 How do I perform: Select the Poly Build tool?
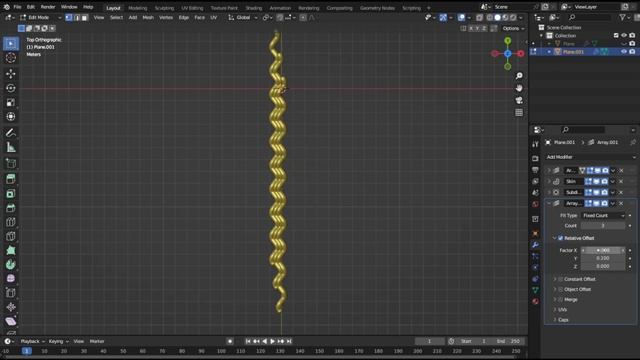point(11,251)
